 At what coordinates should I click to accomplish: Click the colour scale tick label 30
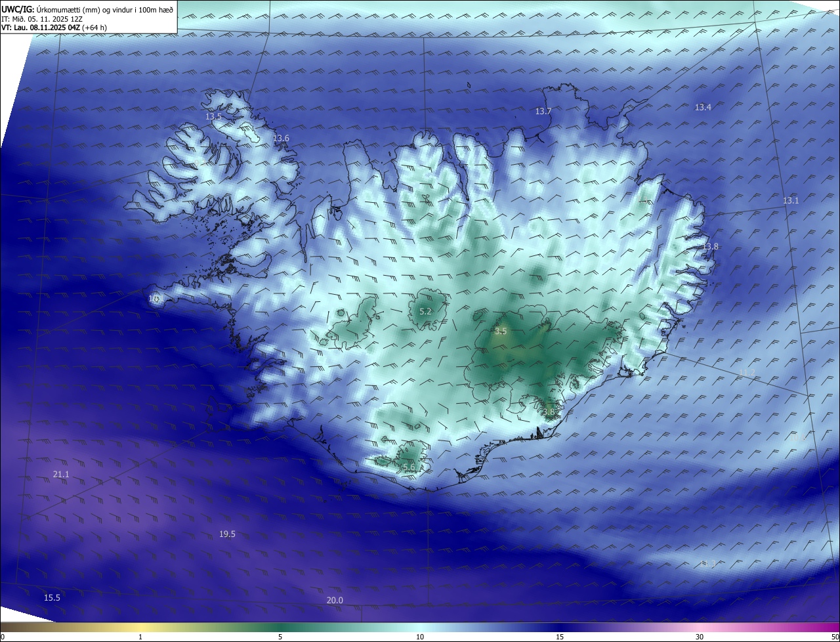click(x=700, y=637)
